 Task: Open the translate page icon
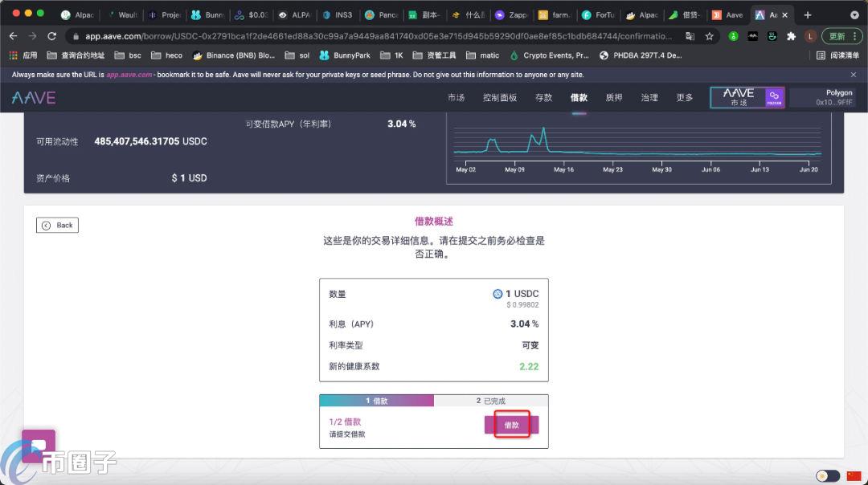click(x=690, y=36)
